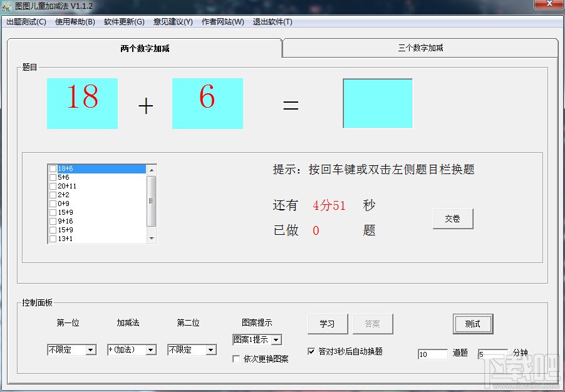Open the 出题测试(C) menu
565x392 pixels.
click(26, 22)
